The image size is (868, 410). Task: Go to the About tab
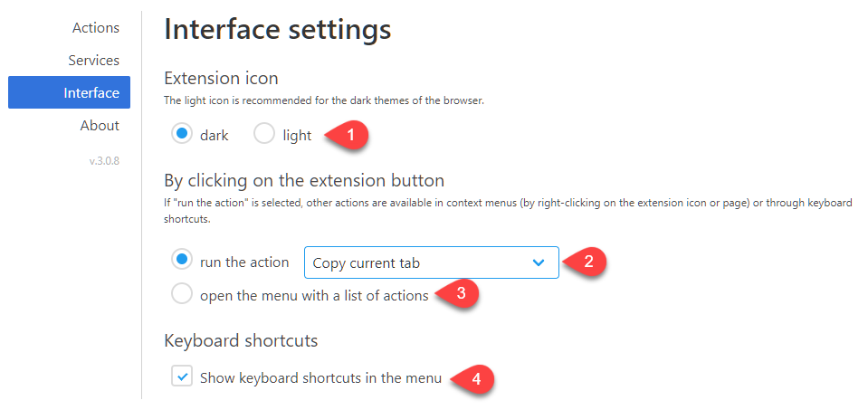100,126
